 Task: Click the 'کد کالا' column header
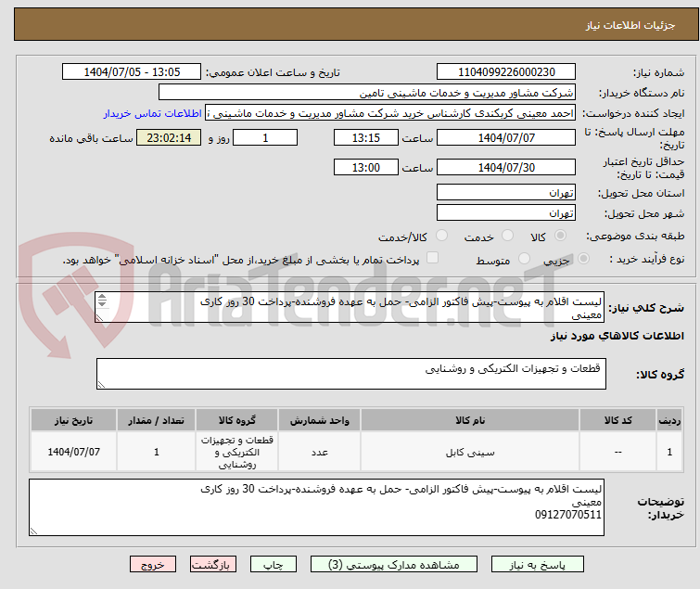pos(617,420)
